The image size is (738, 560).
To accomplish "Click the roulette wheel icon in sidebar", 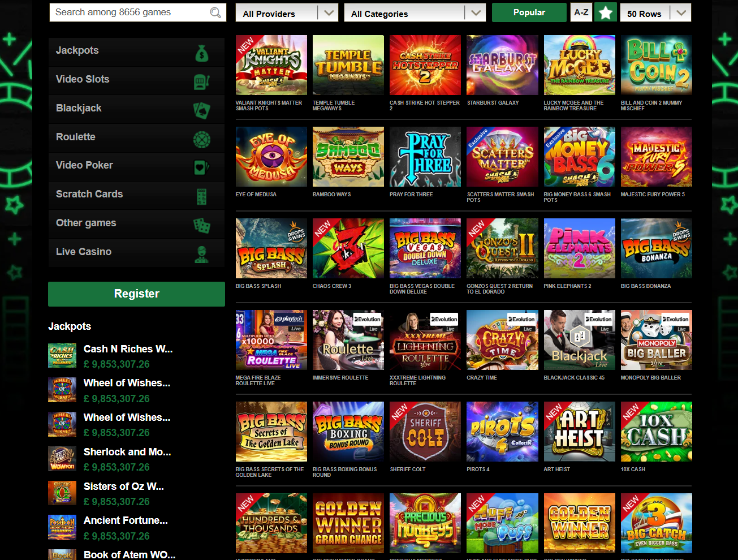I will coord(202,139).
